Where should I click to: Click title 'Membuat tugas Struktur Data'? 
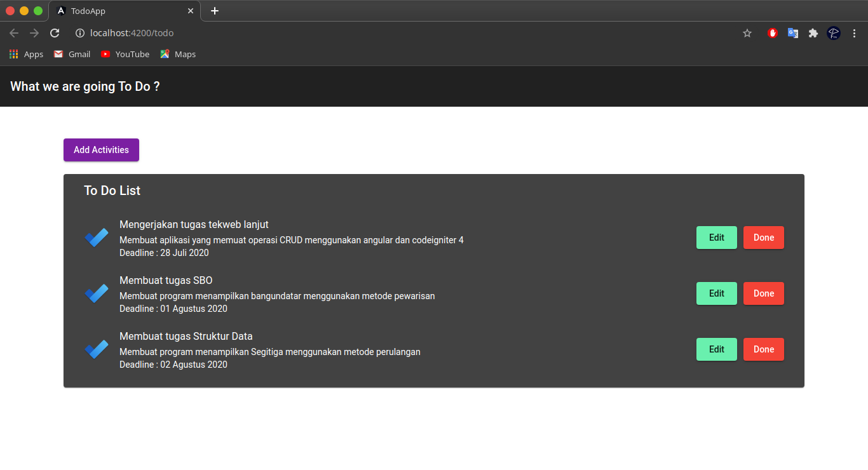(186, 336)
